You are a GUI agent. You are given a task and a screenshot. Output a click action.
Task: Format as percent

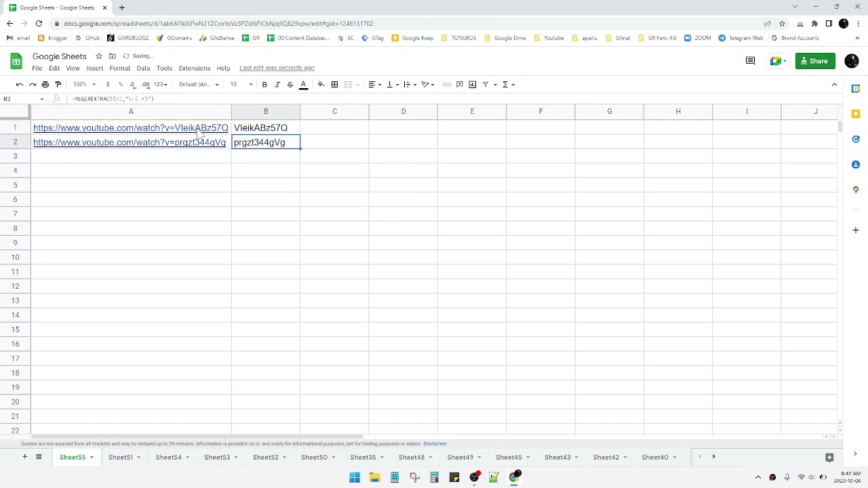click(121, 85)
